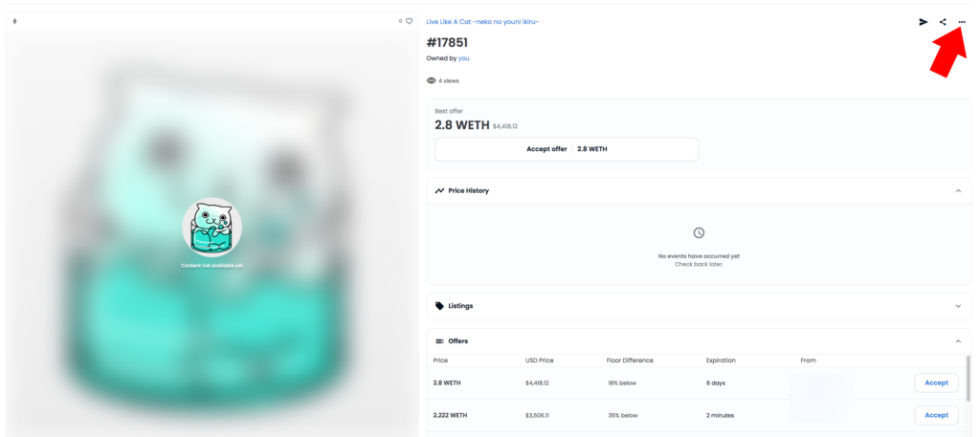Click the Ethereum chain icon above image
This screenshot has width=980, height=437.
(x=15, y=21)
